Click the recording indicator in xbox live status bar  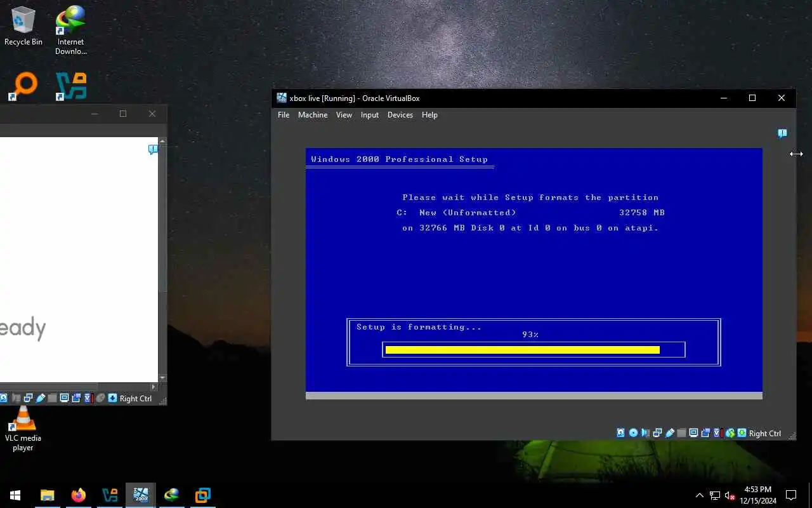tap(705, 433)
